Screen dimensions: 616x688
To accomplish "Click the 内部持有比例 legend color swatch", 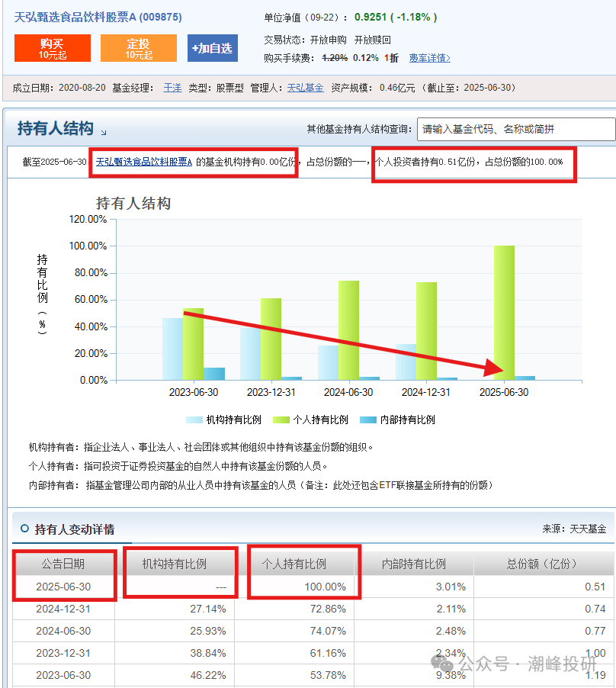I will tap(367, 420).
